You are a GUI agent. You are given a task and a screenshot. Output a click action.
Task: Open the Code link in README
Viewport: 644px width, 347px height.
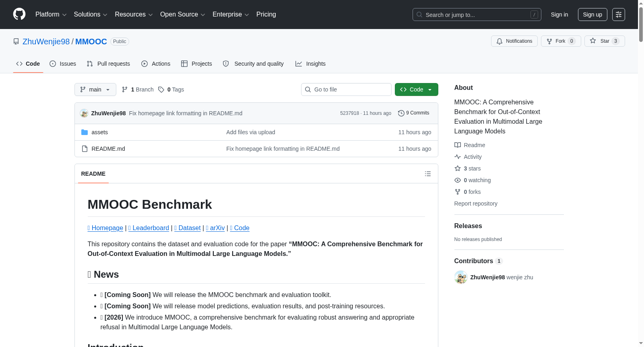tap(240, 228)
